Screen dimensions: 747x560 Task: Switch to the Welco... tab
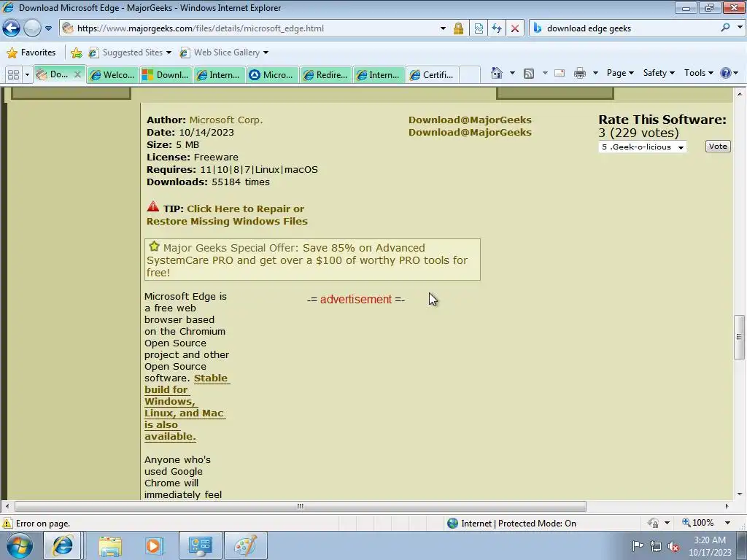tap(113, 75)
